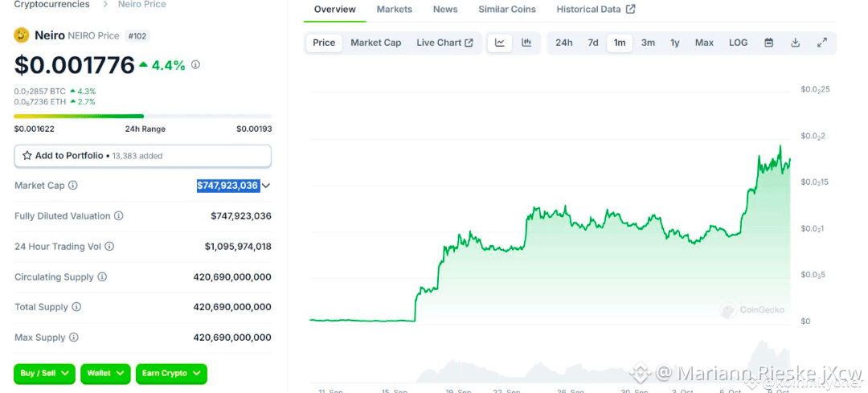Select the 1y time range
Viewport: 868px width, 393px height.
click(x=675, y=43)
